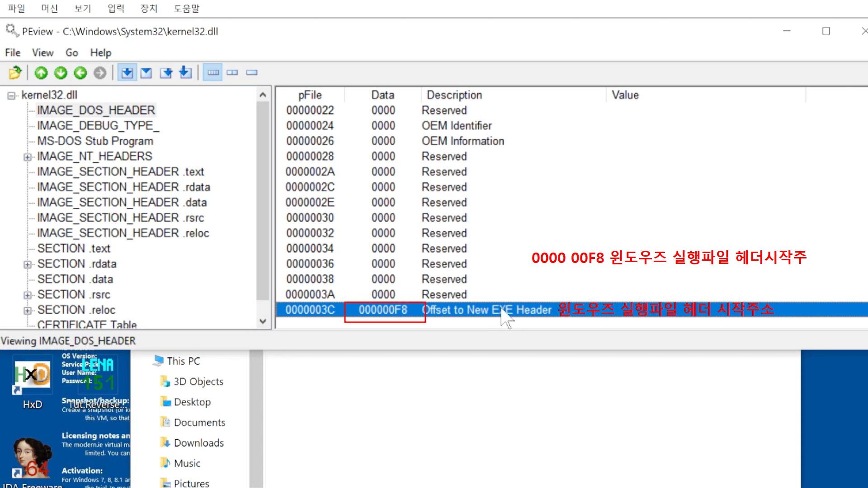This screenshot has height=488, width=868.
Task: Click the tree pane scroll up arrow
Action: coord(263,95)
